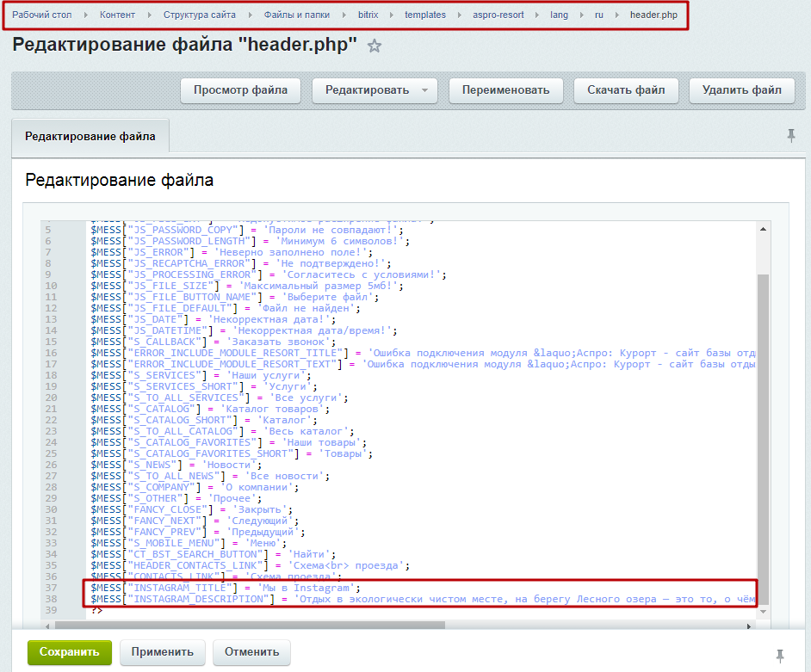Expand arrow after templates breadcrumb

tap(460, 15)
